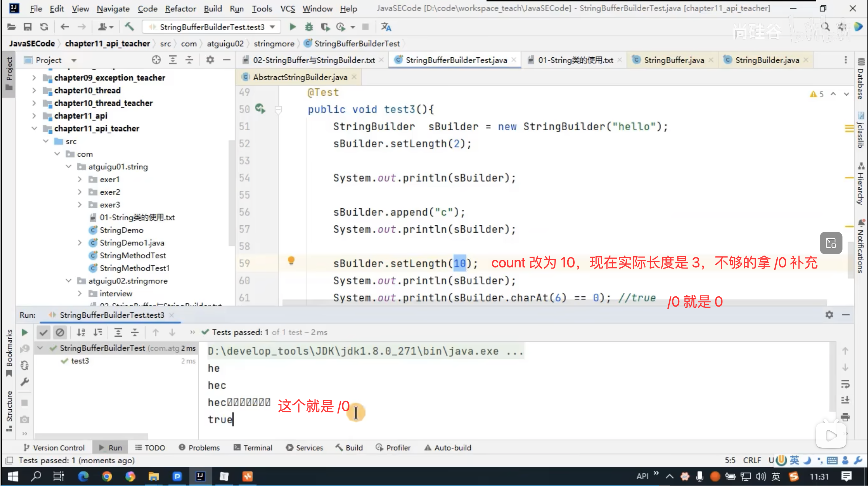This screenshot has width=868, height=486.
Task: Click the run test gutter icon at line 50
Action: [x=260, y=109]
